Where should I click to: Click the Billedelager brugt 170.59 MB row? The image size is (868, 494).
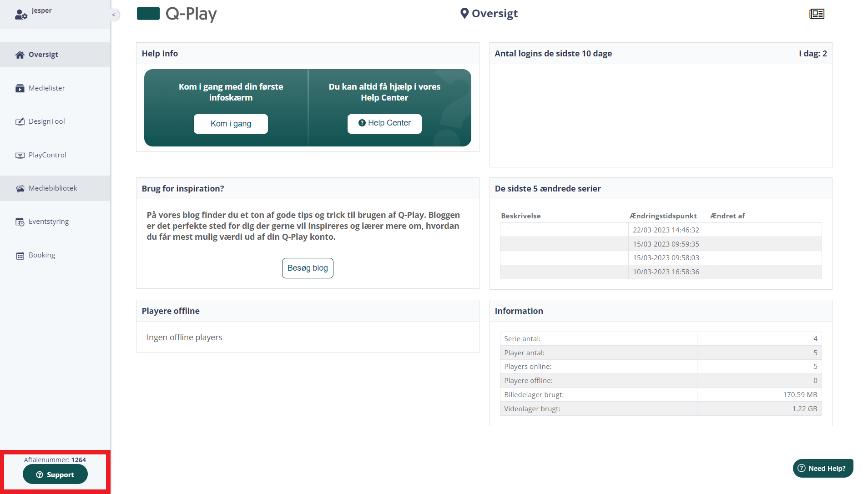[661, 395]
